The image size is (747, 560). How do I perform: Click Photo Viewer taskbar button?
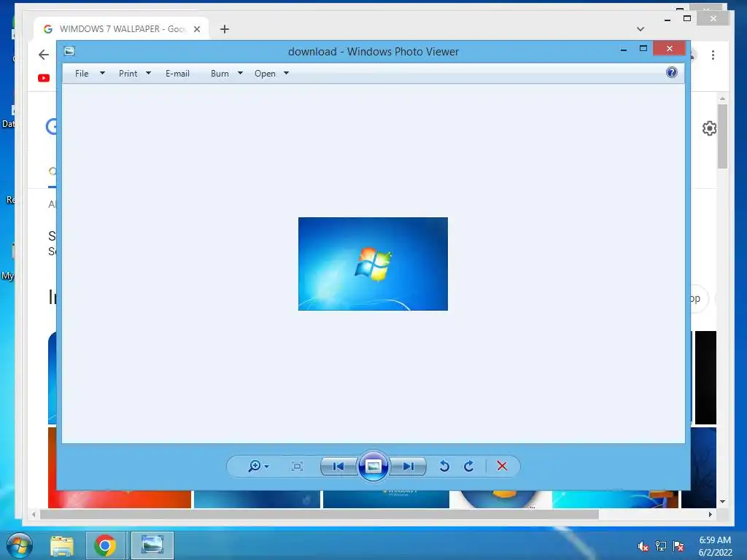[152, 545]
